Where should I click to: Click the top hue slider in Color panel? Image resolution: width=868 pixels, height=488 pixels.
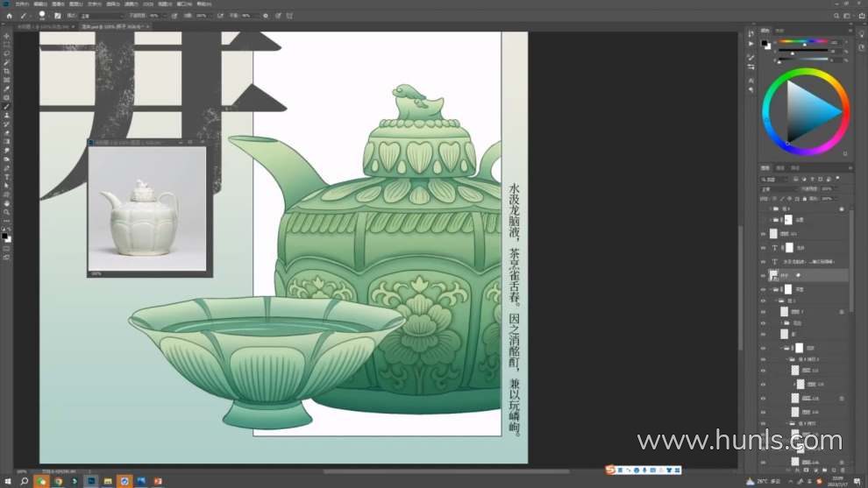click(x=803, y=41)
